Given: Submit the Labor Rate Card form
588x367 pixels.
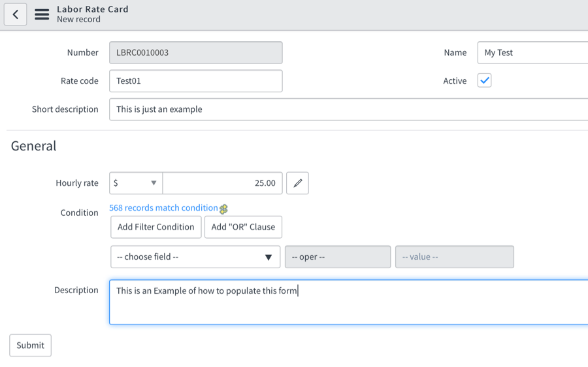Looking at the screenshot, I should pyautogui.click(x=30, y=345).
